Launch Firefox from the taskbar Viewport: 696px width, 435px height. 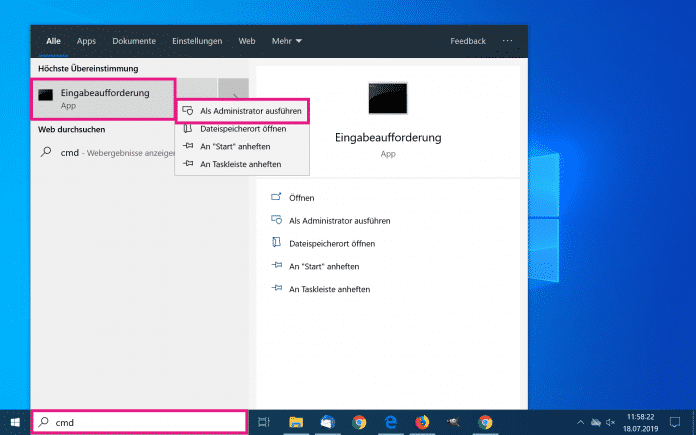tap(422, 422)
